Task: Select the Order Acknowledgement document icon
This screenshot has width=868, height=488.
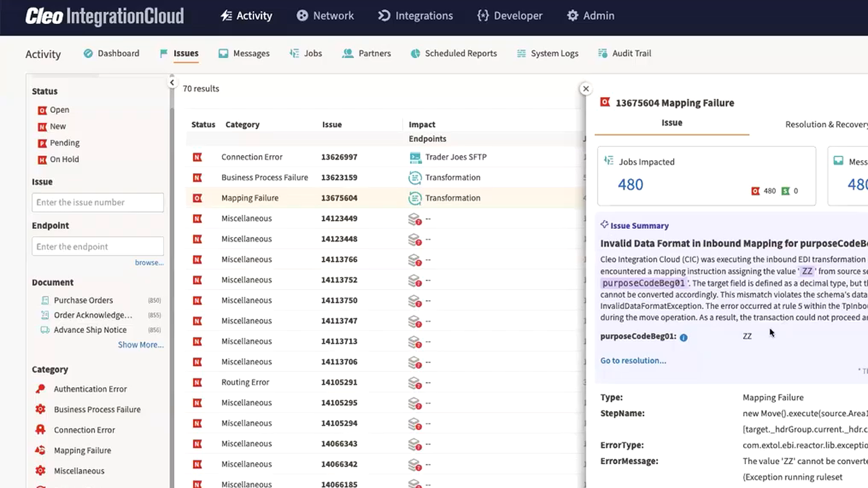Action: pyautogui.click(x=45, y=315)
